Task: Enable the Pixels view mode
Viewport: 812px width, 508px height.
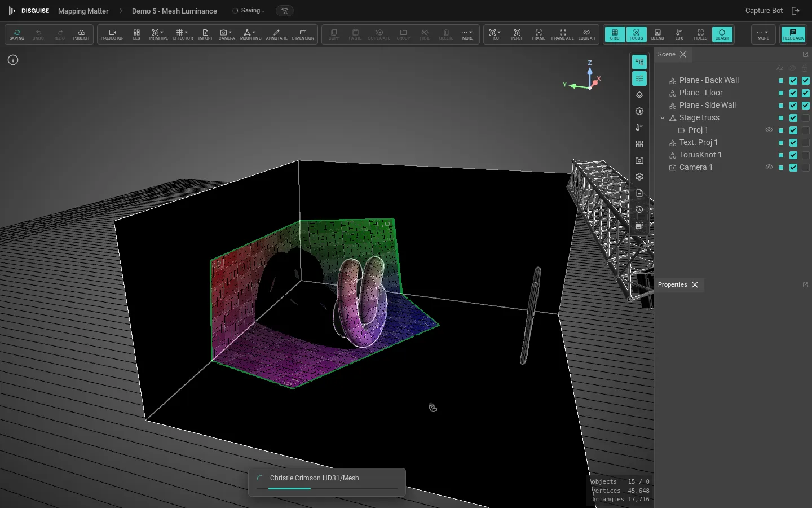Action: tap(700, 34)
